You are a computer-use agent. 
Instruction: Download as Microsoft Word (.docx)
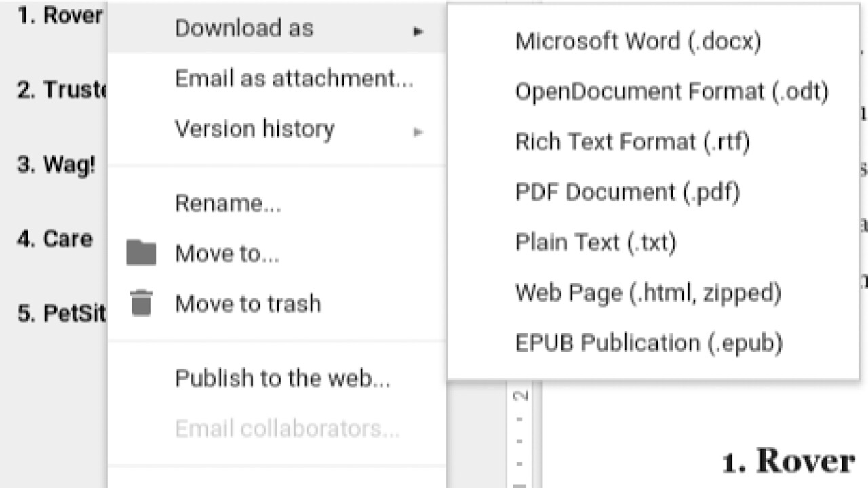(638, 41)
